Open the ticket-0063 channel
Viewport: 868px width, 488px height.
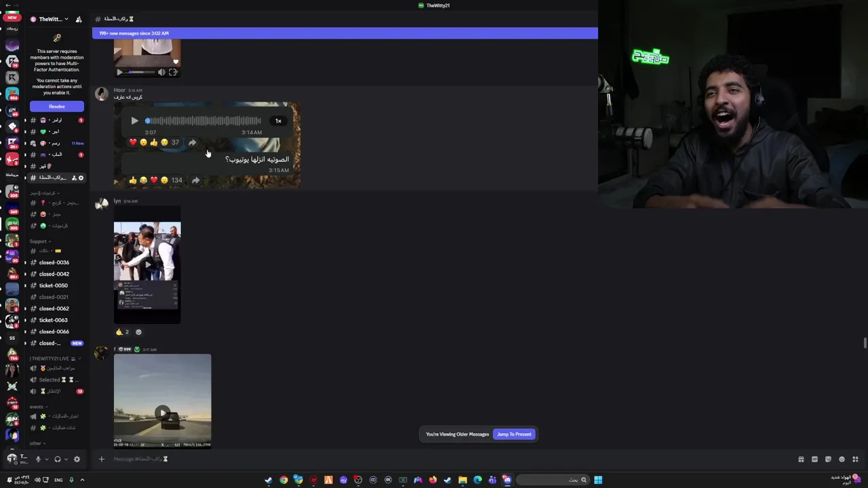tap(54, 320)
